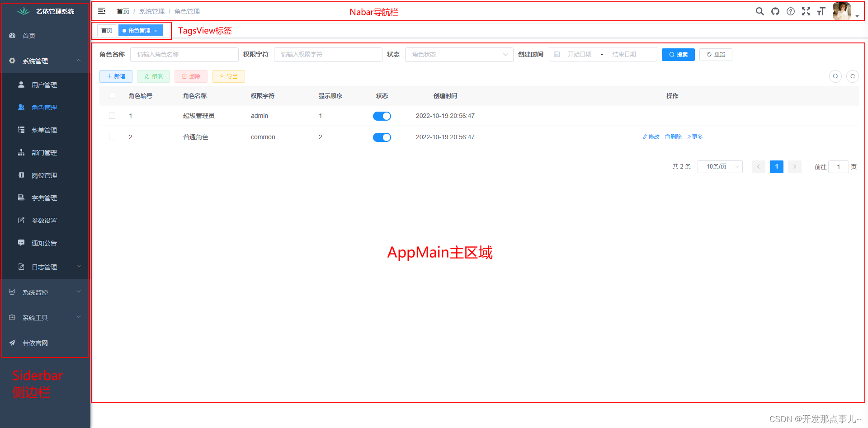This screenshot has height=428, width=868.
Task: Open the 角色状态 dropdown
Action: tap(459, 54)
